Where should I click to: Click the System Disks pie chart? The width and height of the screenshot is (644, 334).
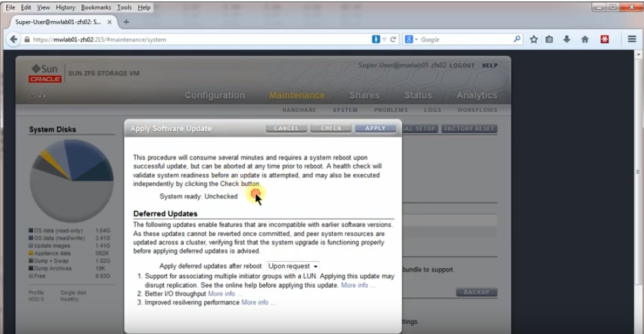click(x=72, y=181)
